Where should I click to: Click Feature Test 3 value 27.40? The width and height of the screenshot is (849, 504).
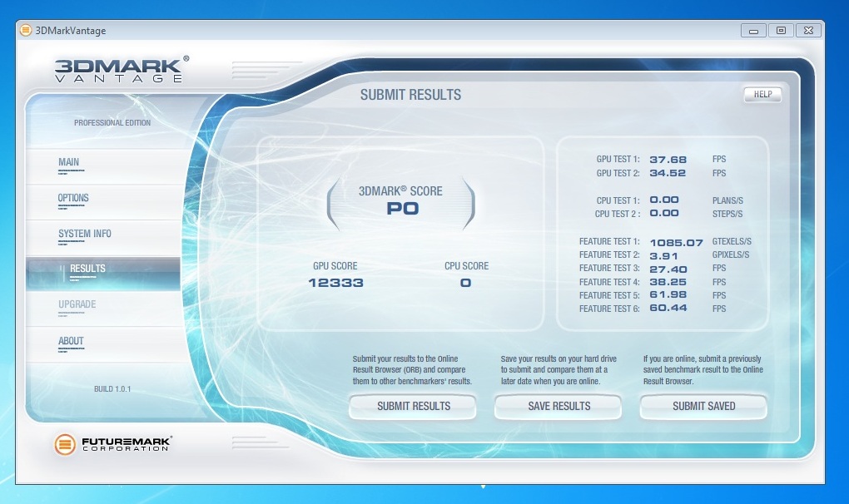pyautogui.click(x=668, y=269)
